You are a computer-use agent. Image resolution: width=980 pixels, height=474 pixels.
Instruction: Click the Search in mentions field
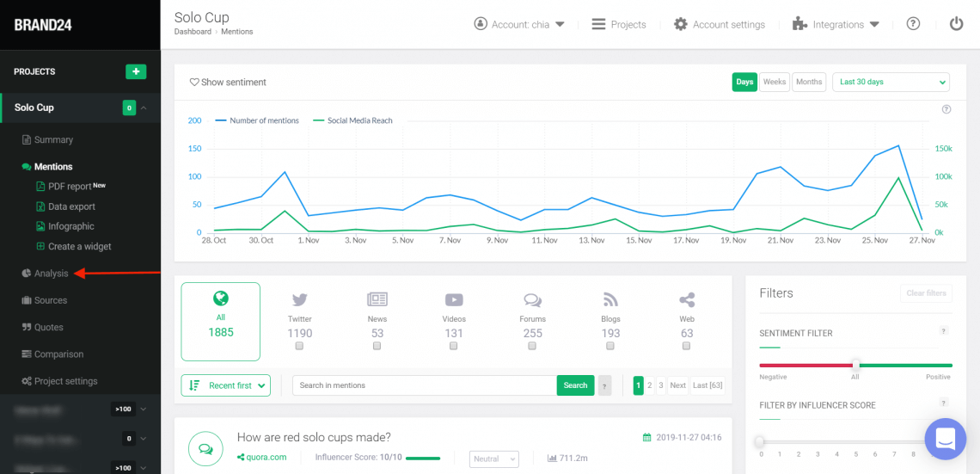point(425,385)
